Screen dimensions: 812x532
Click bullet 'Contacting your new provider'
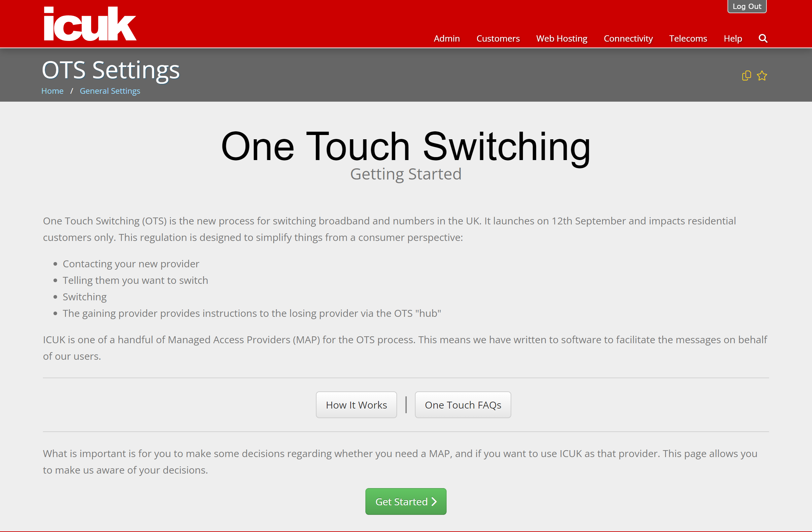click(x=131, y=264)
